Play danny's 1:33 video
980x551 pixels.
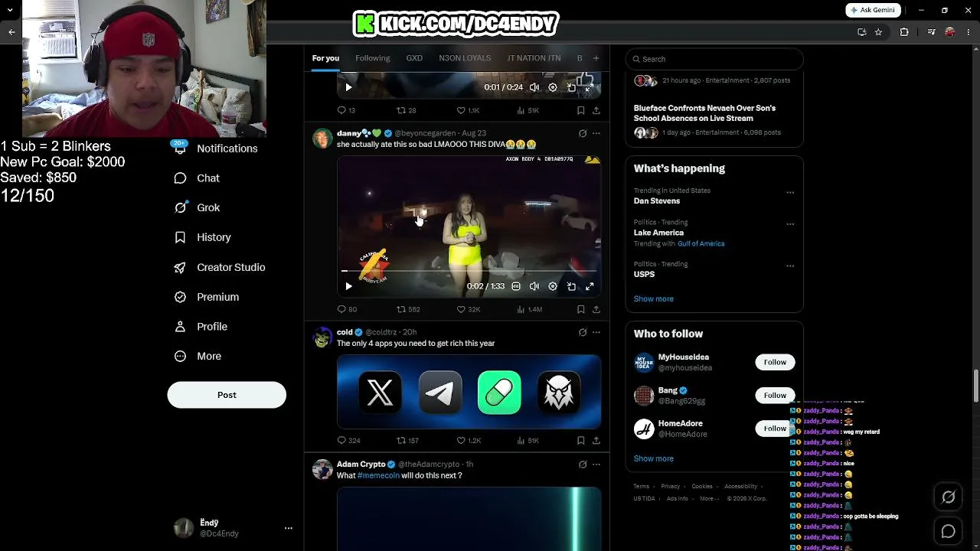click(x=348, y=286)
